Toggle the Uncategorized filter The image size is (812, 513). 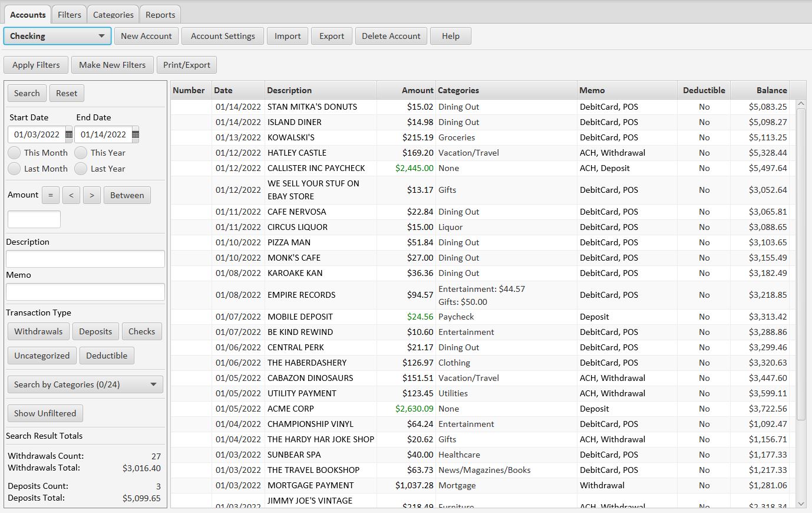42,356
